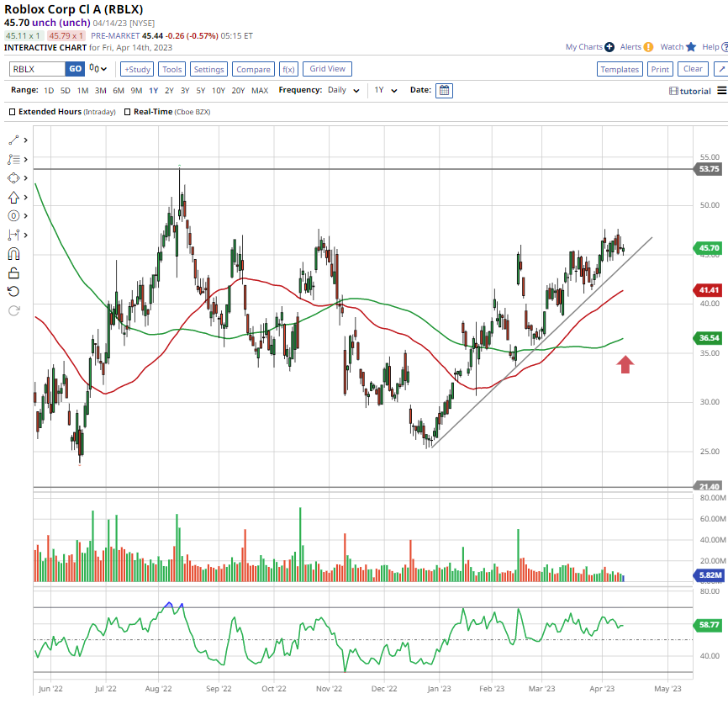Screen dimensions: 728x704
Task: Add chart via My Charts plus icon
Action: click(609, 47)
